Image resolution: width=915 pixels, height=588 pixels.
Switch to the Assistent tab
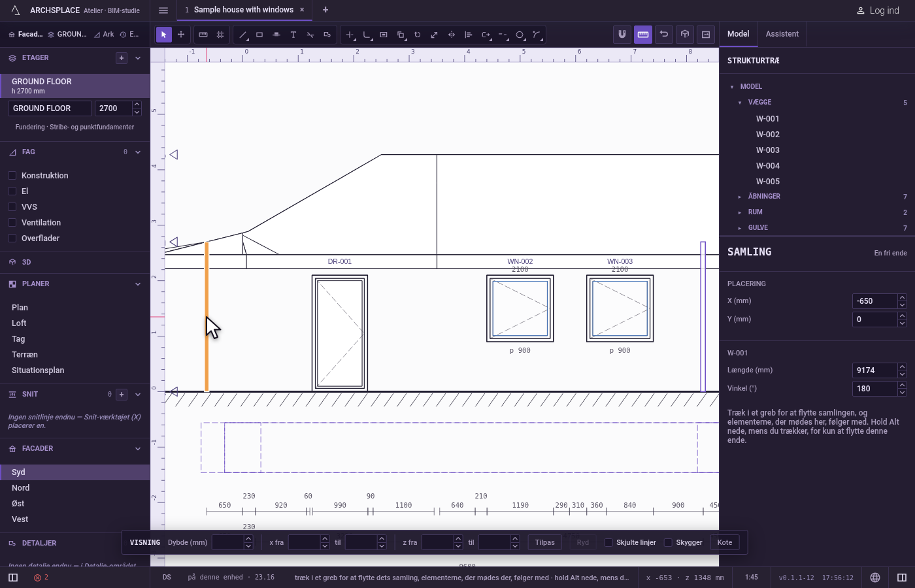coord(782,34)
